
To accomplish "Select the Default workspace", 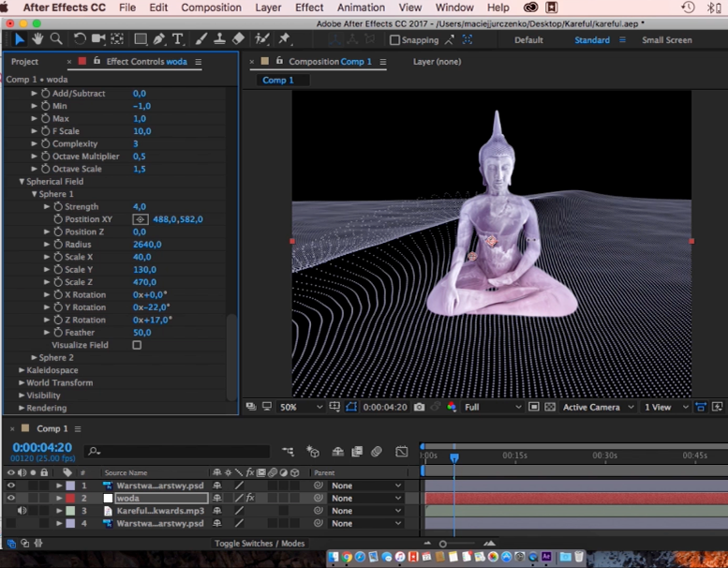I will pos(528,40).
